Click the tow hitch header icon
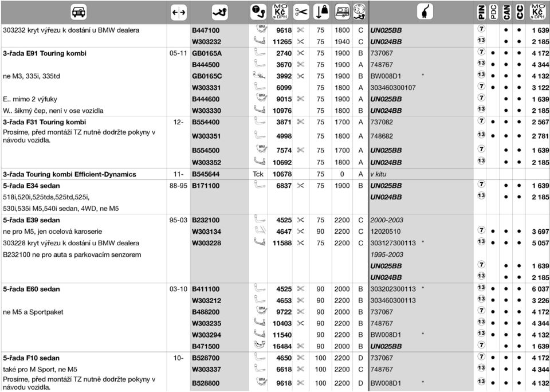Viewport: 550px width, 392px height. 220,13
